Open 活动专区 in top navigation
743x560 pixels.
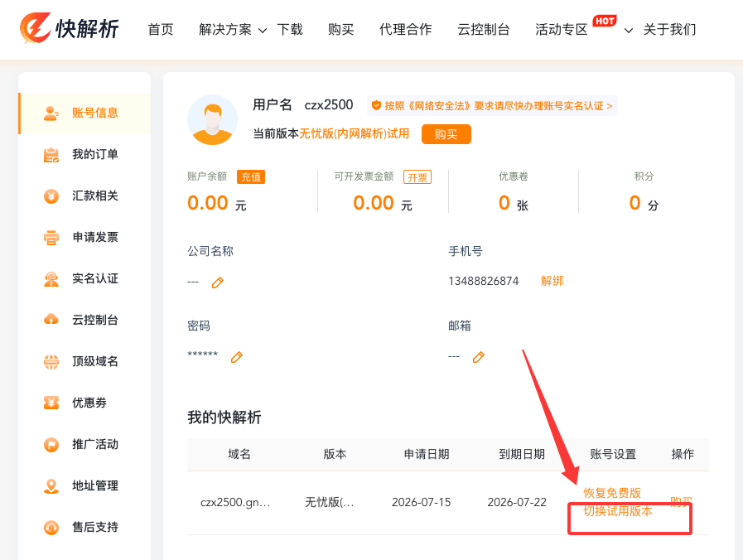561,29
